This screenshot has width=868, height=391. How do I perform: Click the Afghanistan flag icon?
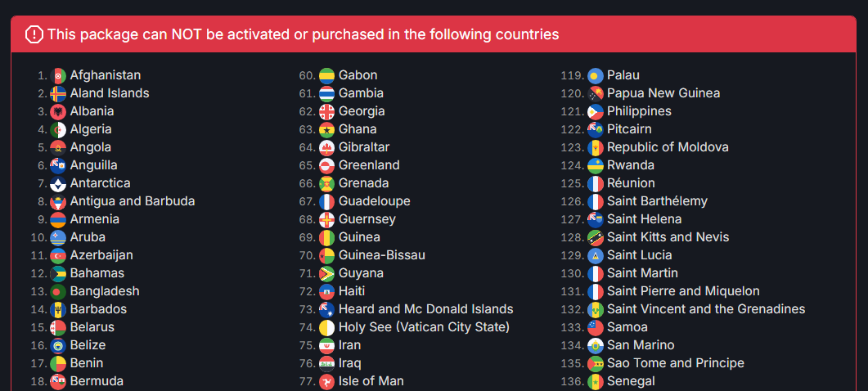point(58,76)
